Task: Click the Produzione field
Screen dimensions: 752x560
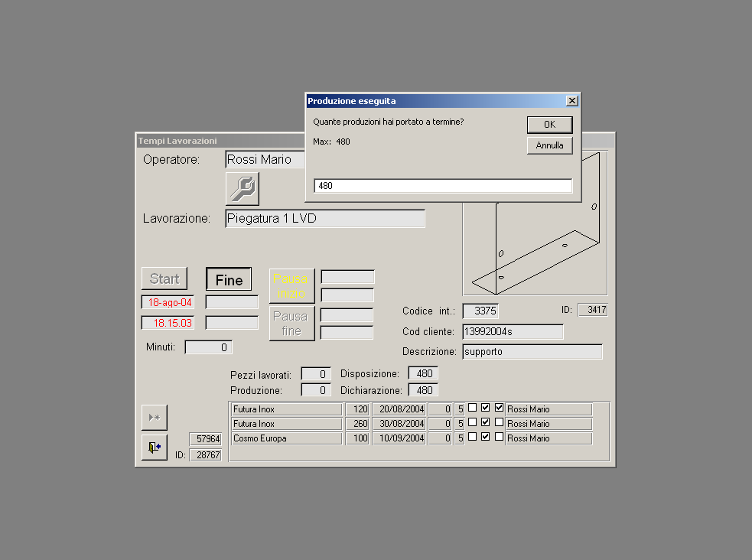Action: (316, 390)
